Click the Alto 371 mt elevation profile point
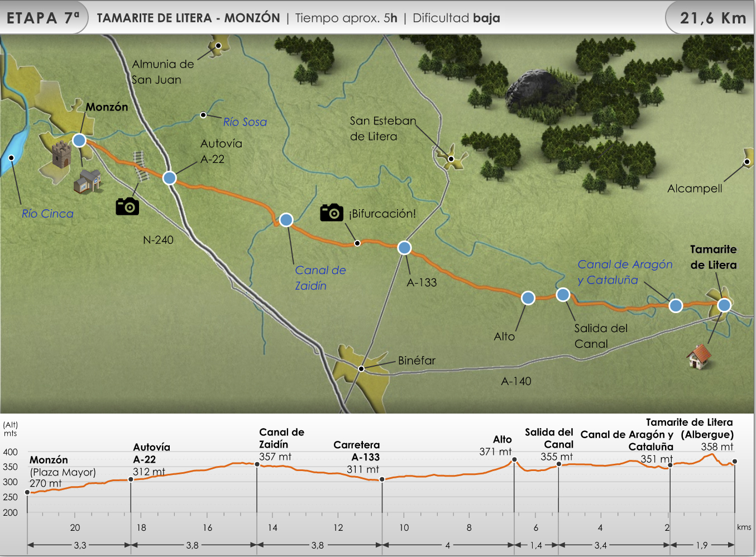Screen dimensions: 756x557 tap(514, 460)
